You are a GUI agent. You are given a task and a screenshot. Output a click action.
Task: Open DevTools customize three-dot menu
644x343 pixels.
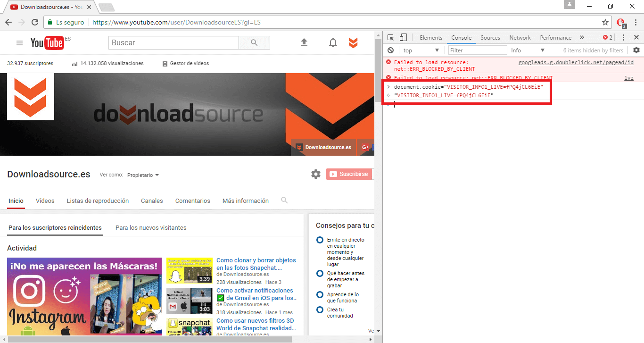[623, 38]
